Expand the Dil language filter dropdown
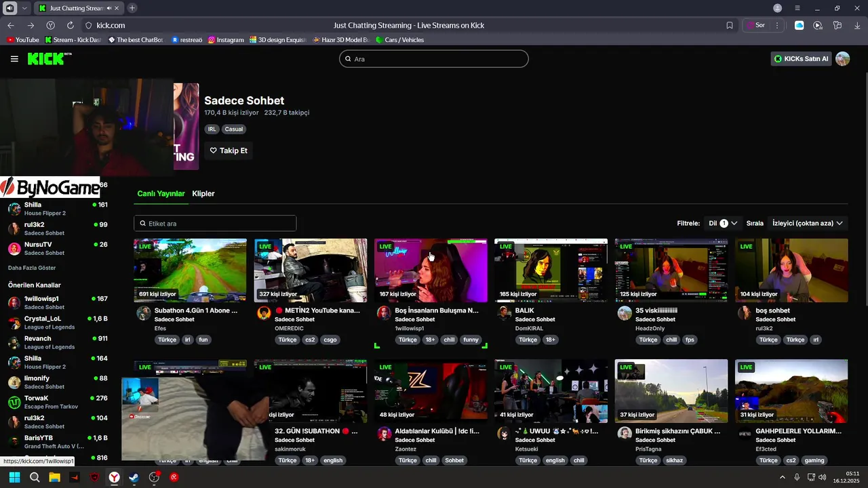Viewport: 868px width, 488px height. (x=723, y=223)
